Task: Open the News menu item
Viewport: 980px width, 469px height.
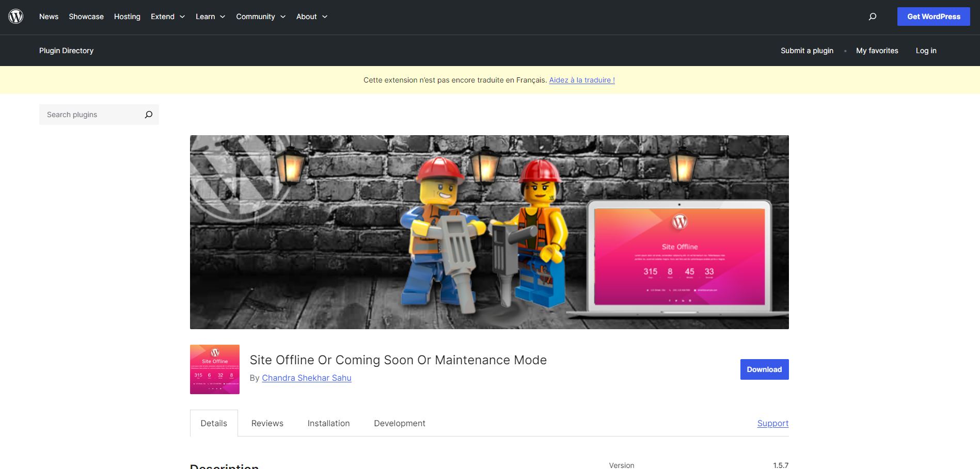Action: [49, 16]
